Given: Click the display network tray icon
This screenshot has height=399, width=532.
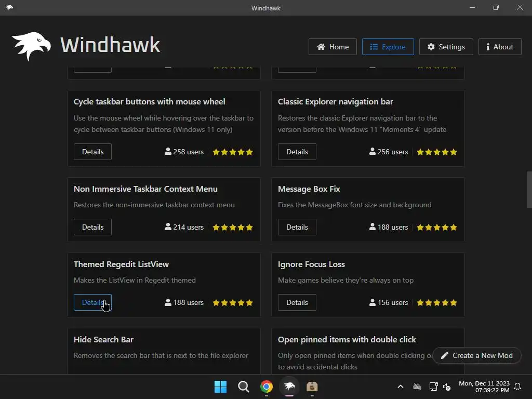Looking at the screenshot, I should (x=433, y=387).
